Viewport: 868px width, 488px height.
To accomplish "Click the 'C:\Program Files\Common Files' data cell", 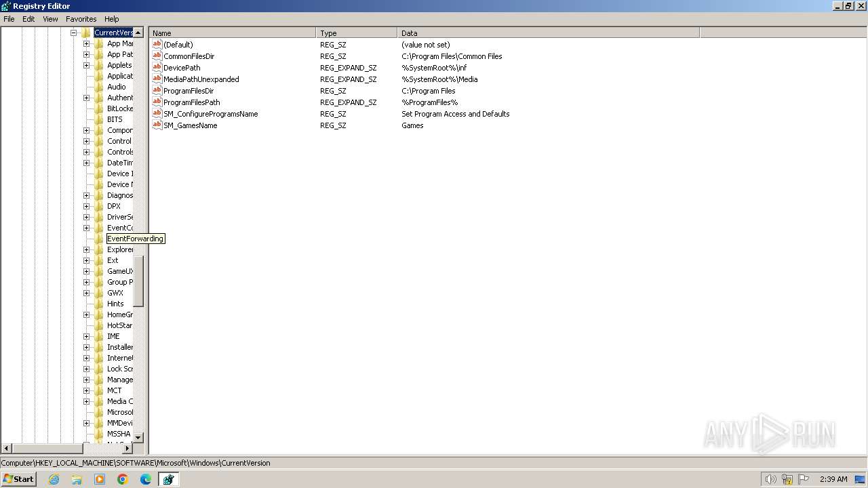I will (x=452, y=56).
